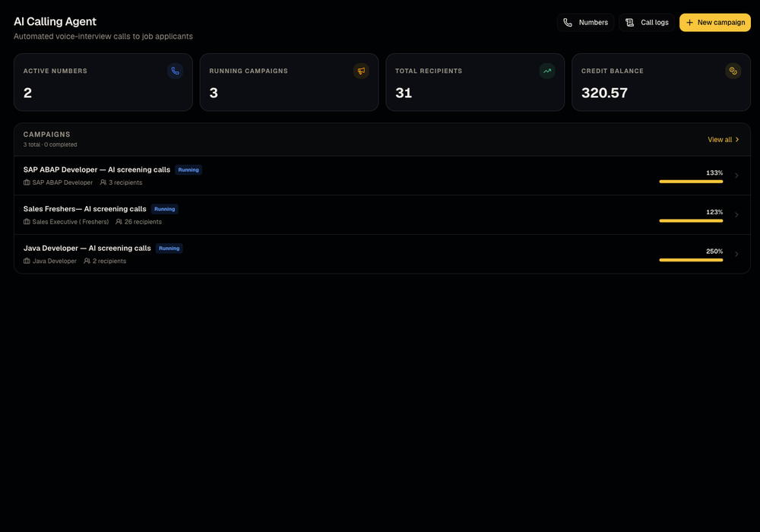Click the Total Recipients value 31
This screenshot has height=532, width=760.
tap(404, 93)
